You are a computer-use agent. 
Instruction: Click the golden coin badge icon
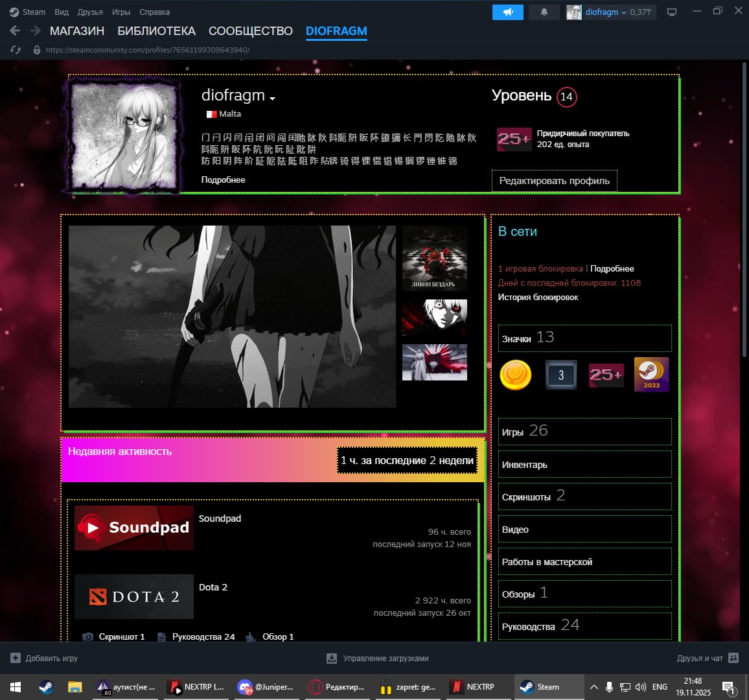point(516,375)
